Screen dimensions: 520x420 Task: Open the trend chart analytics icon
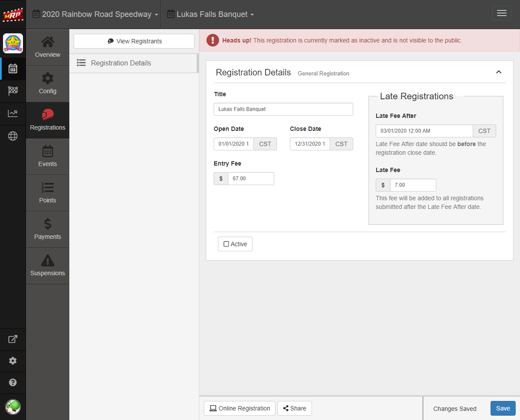(x=13, y=114)
